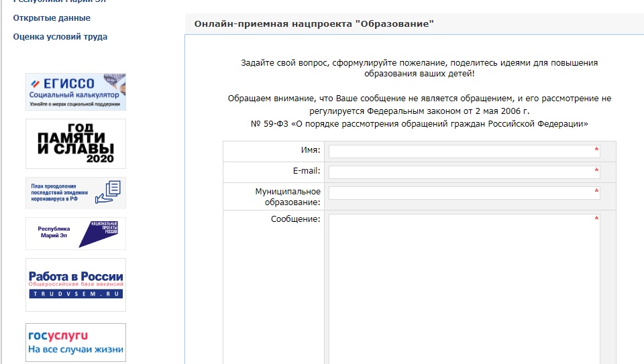The width and height of the screenshot is (644, 364).
Task: Click the Республика Марий Эл text in banner
Action: click(x=52, y=233)
